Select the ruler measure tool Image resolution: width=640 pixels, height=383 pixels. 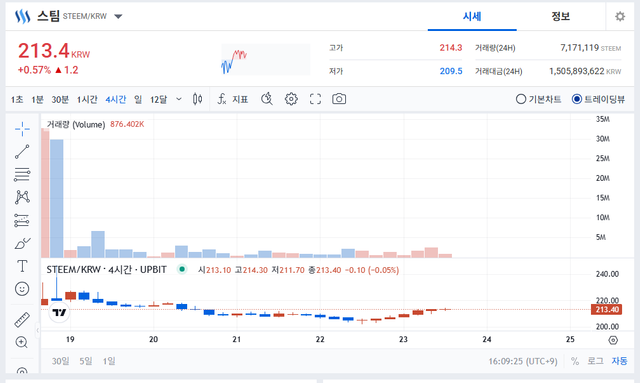tap(22, 320)
